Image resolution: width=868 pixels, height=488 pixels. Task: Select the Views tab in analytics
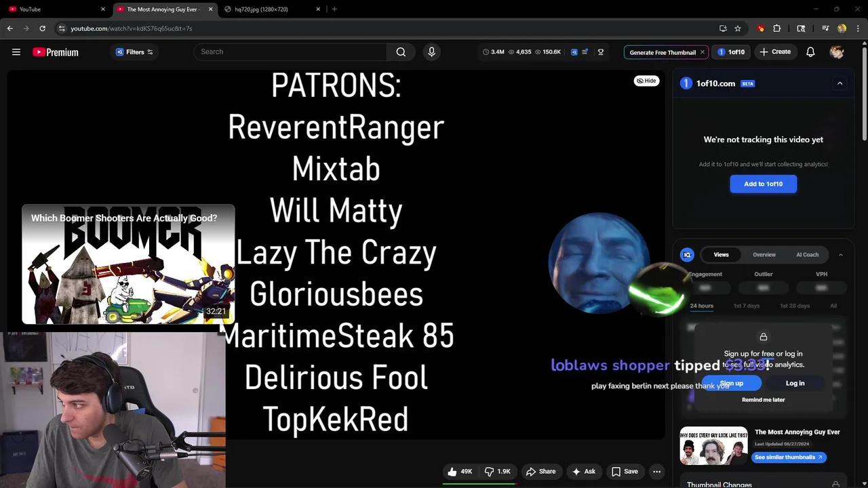pyautogui.click(x=721, y=255)
